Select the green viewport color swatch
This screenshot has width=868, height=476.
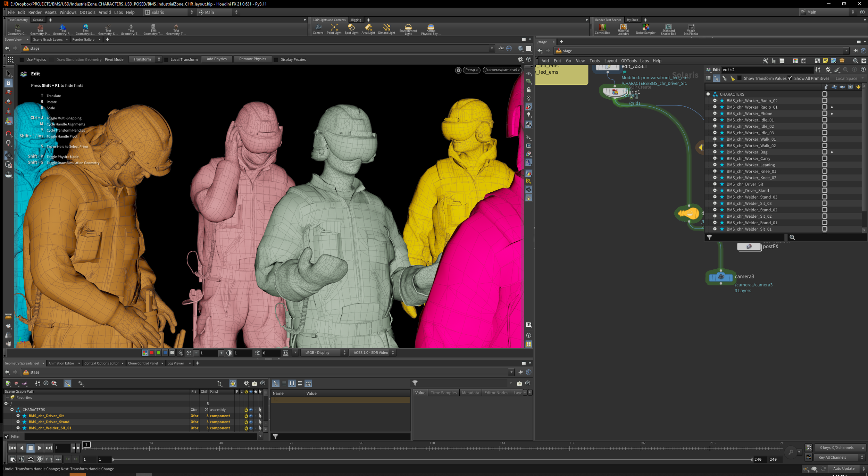click(x=158, y=352)
